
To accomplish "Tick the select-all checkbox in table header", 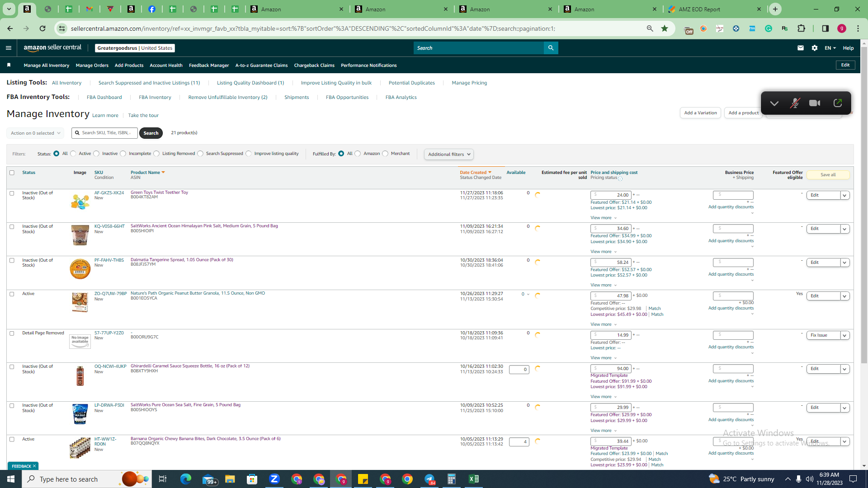I will 12,173.
